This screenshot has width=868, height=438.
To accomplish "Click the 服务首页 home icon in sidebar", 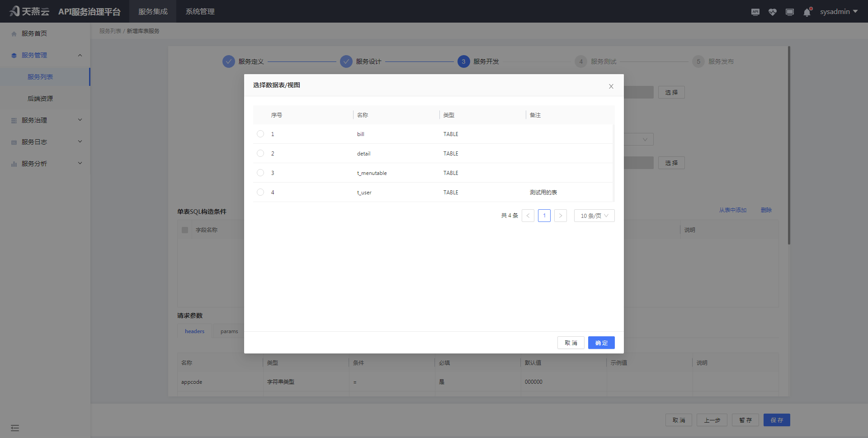I will [x=14, y=33].
